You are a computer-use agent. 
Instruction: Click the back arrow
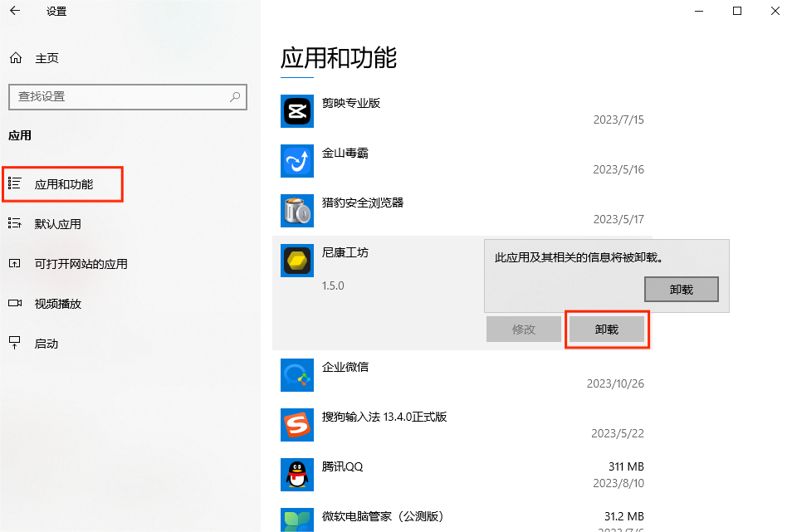pos(14,12)
